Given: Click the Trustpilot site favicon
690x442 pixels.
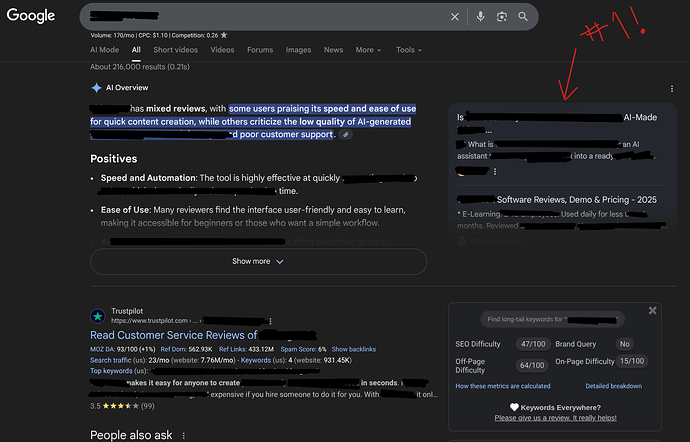Looking at the screenshot, I should click(97, 315).
